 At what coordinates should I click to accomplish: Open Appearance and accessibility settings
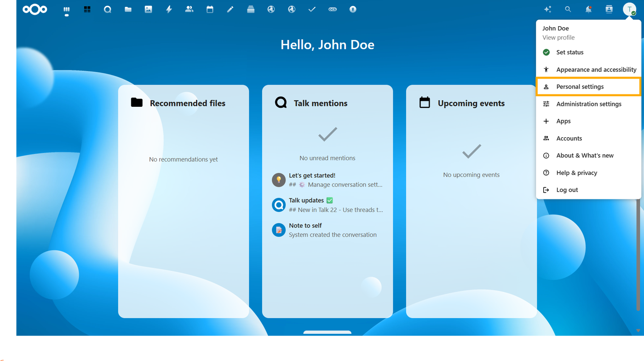[588, 70]
